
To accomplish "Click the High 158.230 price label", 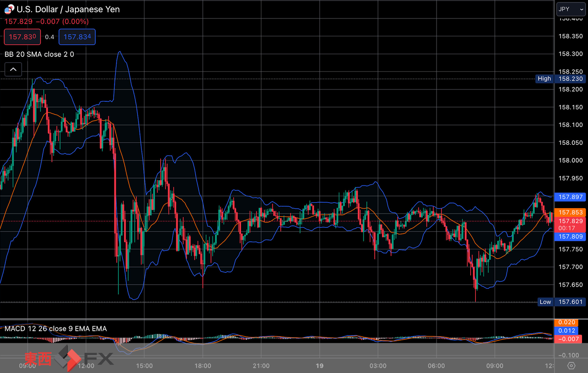I will 560,79.
